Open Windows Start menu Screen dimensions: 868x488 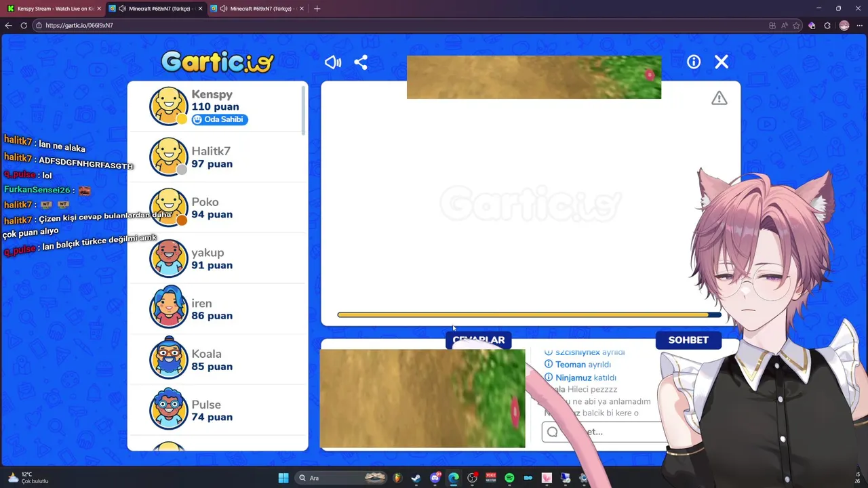[283, 478]
